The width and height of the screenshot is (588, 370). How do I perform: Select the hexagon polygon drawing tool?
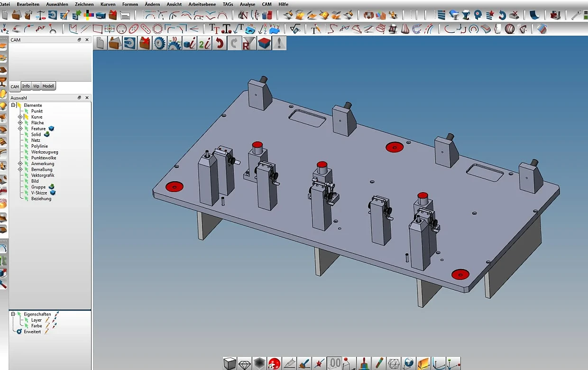(157, 29)
